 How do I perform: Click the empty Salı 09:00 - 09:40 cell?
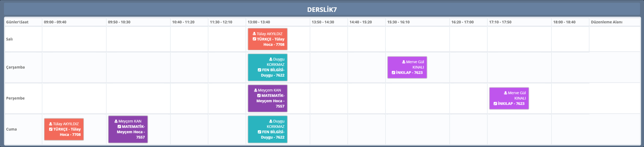point(74,39)
